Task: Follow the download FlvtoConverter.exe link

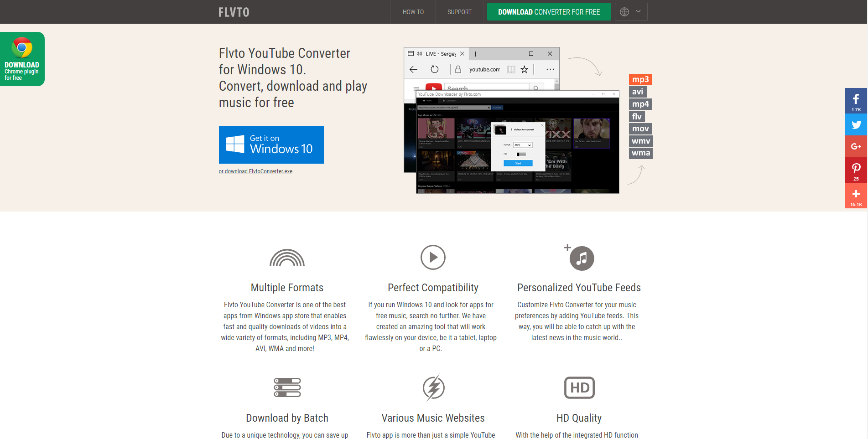Action: point(255,171)
